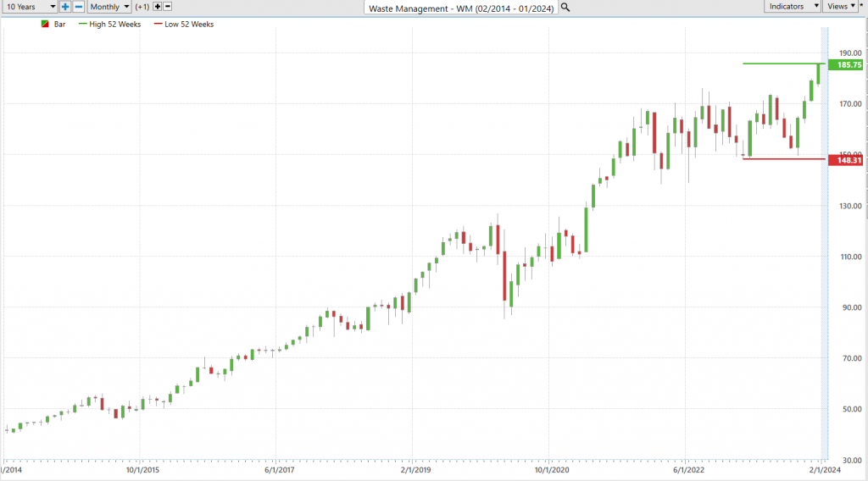Click the latest green candle near 185
Screen dimensions: 868x481
pyautogui.click(x=818, y=74)
